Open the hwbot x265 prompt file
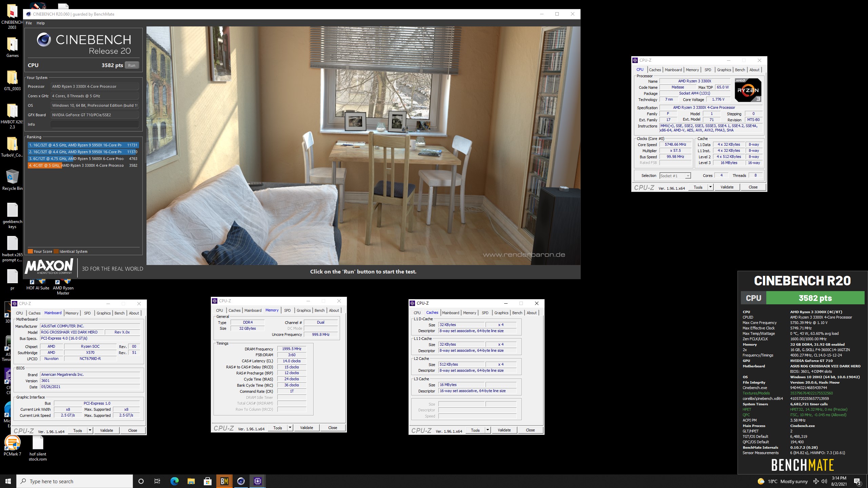The image size is (868, 488). coord(12,249)
